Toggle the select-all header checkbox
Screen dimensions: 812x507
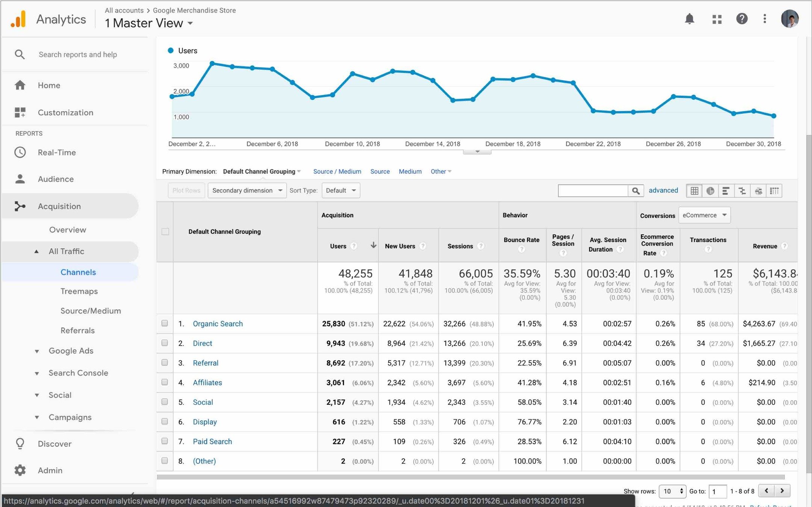pos(165,232)
